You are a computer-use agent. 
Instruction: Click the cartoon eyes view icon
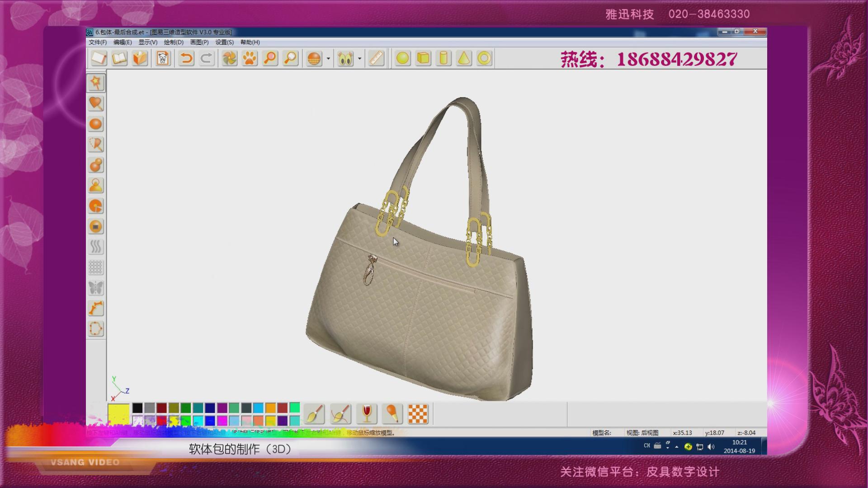(x=345, y=58)
